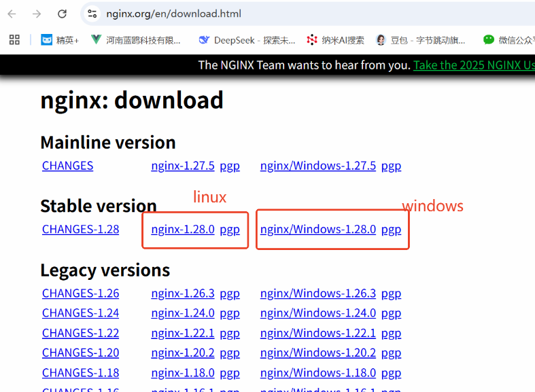
Task: Download nginx/Windows-1.20.2
Action: tap(318, 353)
